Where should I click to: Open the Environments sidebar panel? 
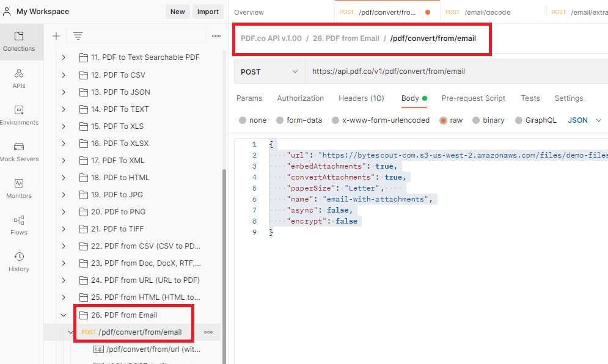19,115
